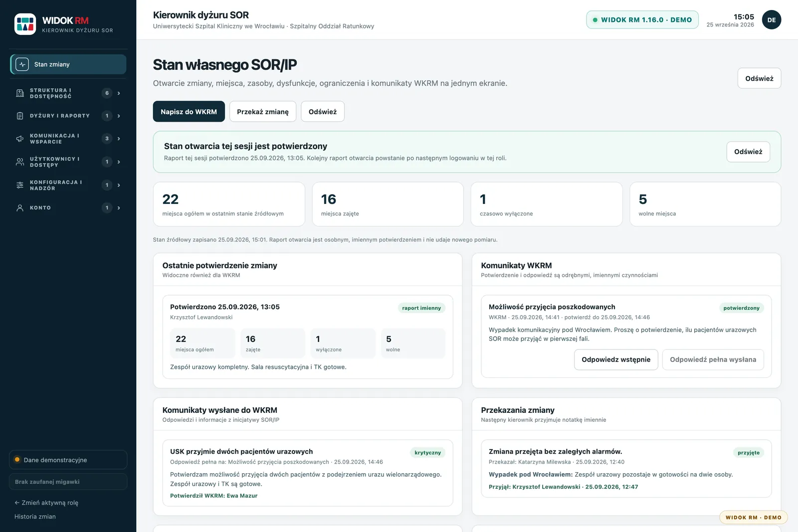Click the title USK przyjmie dwóch pacjentów urazowych

point(241,452)
